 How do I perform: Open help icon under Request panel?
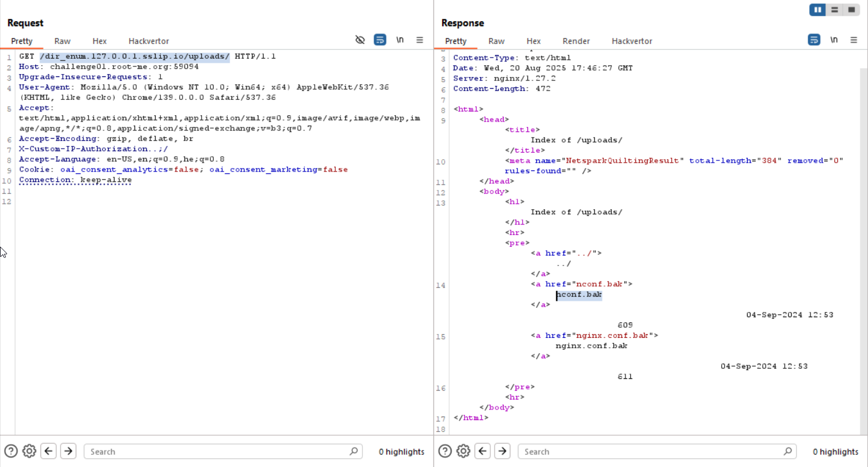(11, 451)
